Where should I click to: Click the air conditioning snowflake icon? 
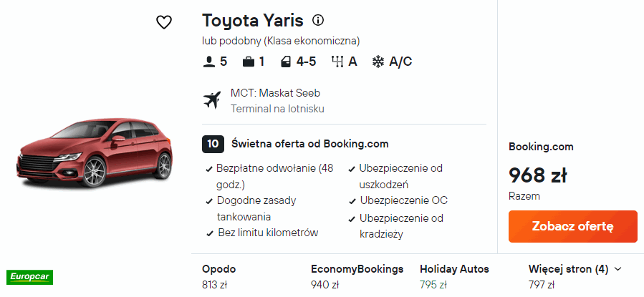click(x=378, y=62)
